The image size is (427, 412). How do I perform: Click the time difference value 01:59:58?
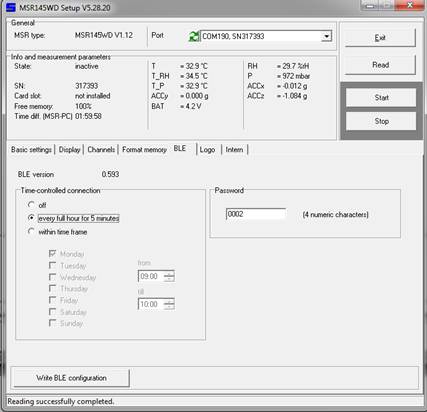tap(88, 116)
